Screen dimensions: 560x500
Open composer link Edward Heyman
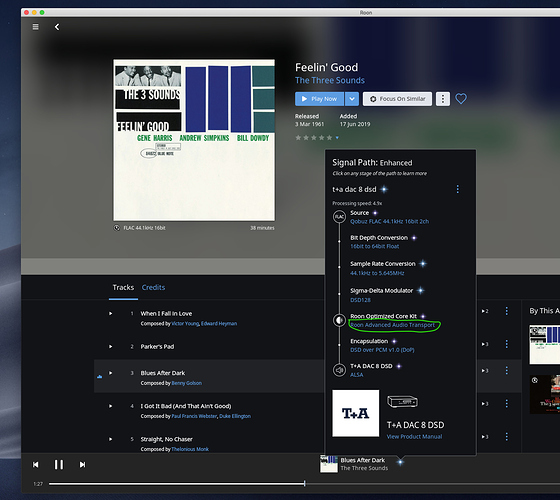[x=219, y=324]
